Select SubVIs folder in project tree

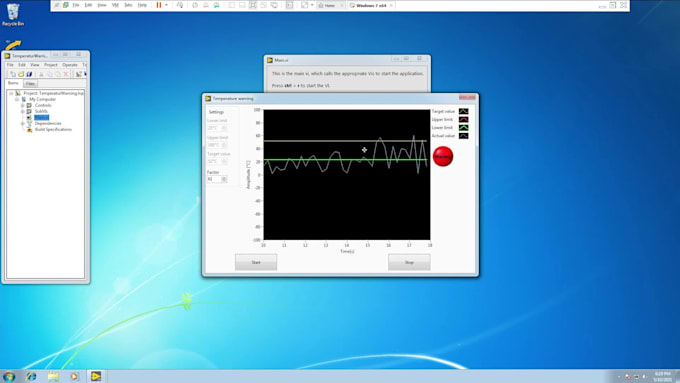coord(41,111)
